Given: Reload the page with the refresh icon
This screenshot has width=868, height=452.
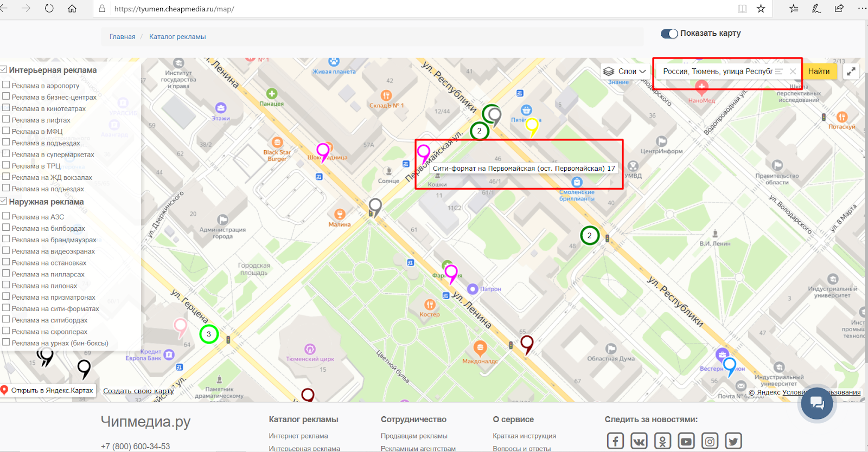Looking at the screenshot, I should point(49,9).
